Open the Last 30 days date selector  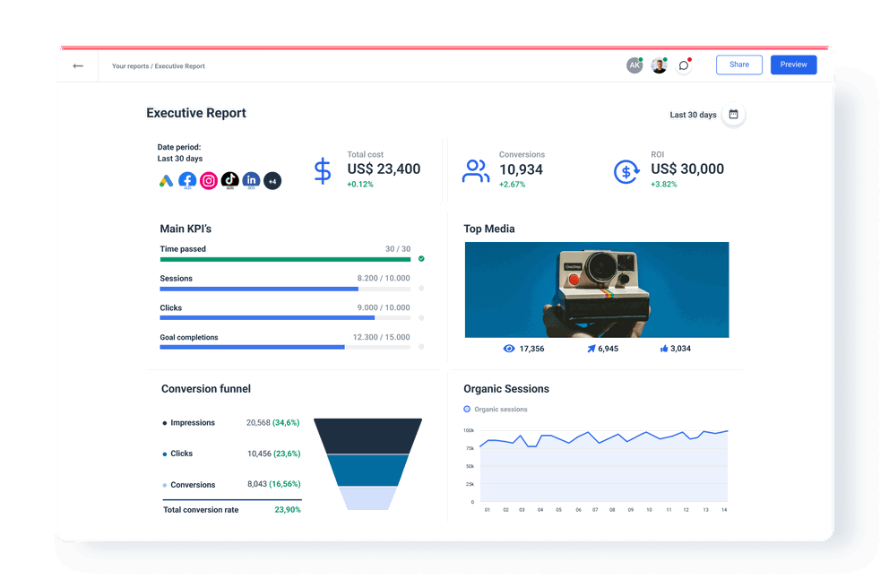point(692,115)
